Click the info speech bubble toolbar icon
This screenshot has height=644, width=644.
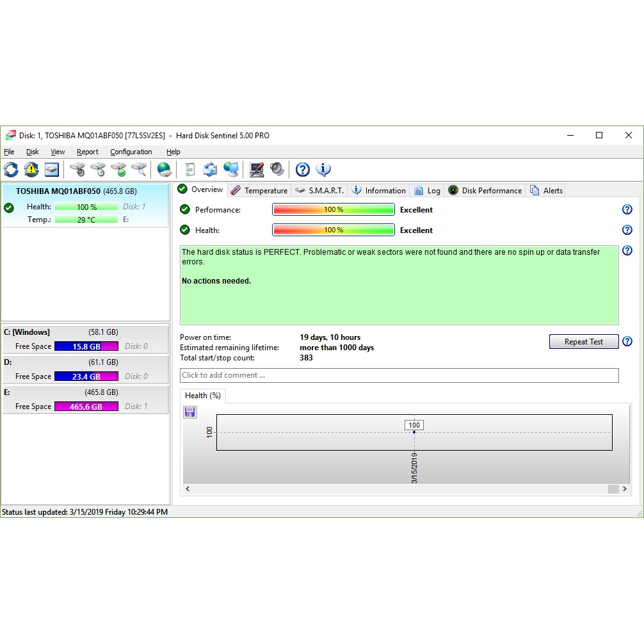(323, 170)
